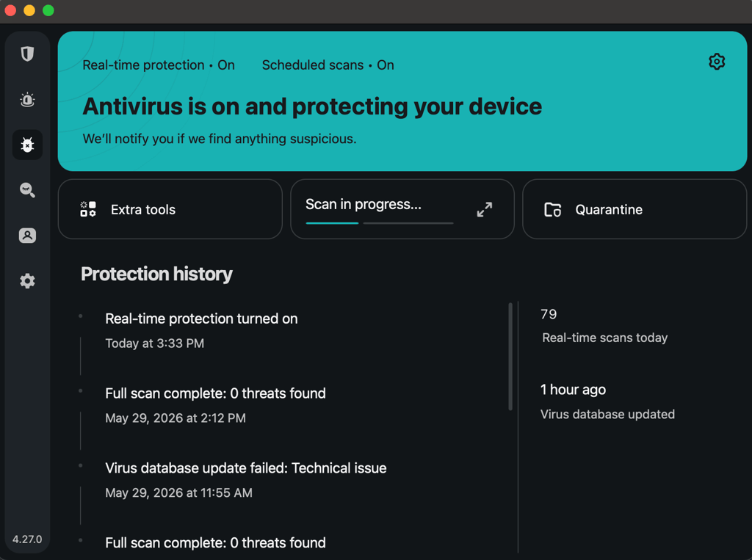The width and height of the screenshot is (752, 560).
Task: Click the Quarantine folder icon
Action: click(552, 209)
